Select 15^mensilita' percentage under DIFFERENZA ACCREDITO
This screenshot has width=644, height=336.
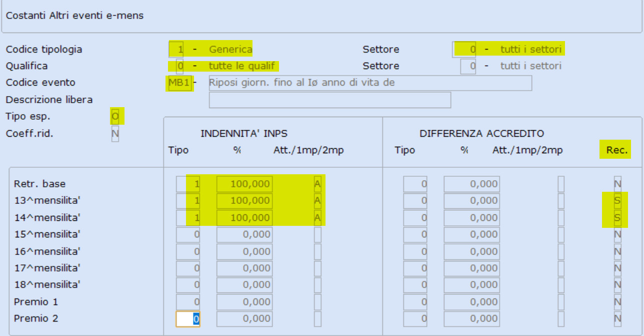[471, 234]
